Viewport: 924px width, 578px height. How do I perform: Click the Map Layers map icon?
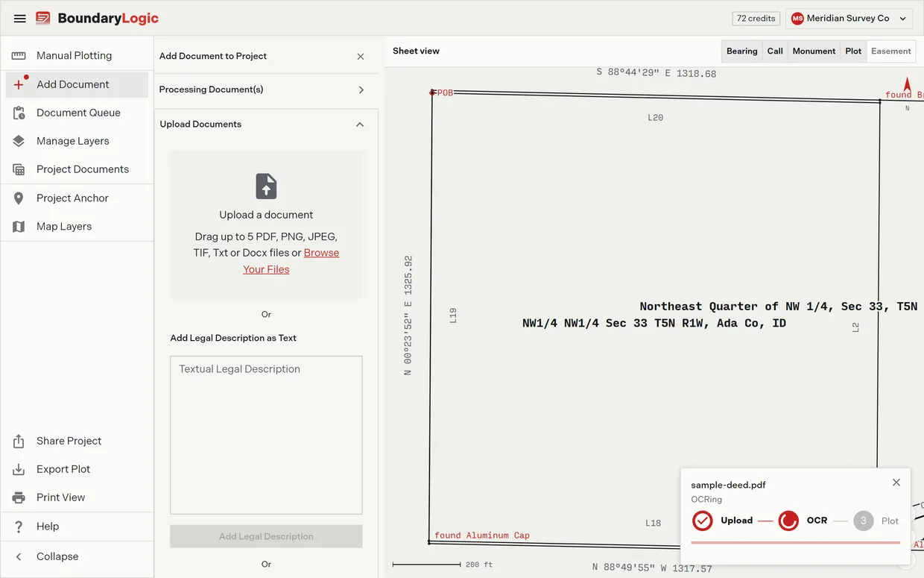click(x=19, y=226)
